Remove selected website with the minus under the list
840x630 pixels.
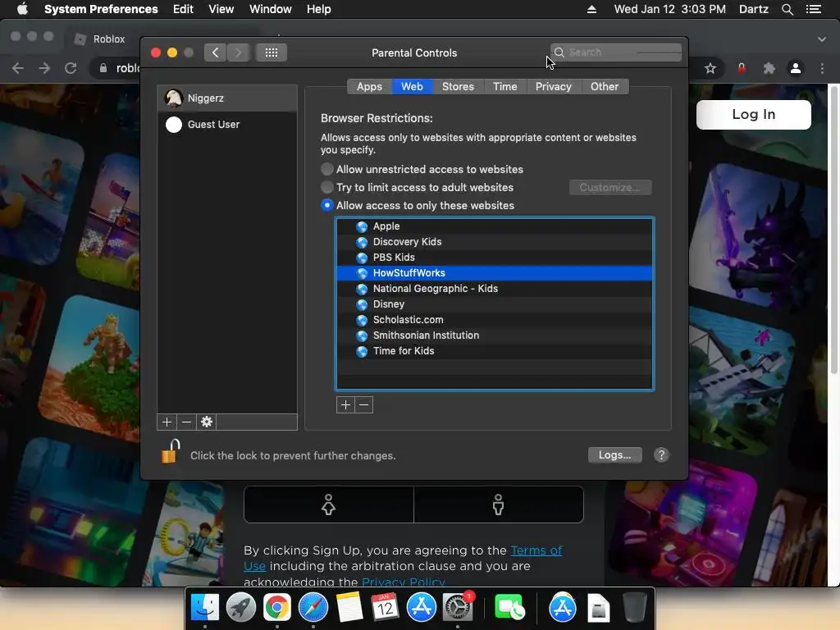[363, 405]
